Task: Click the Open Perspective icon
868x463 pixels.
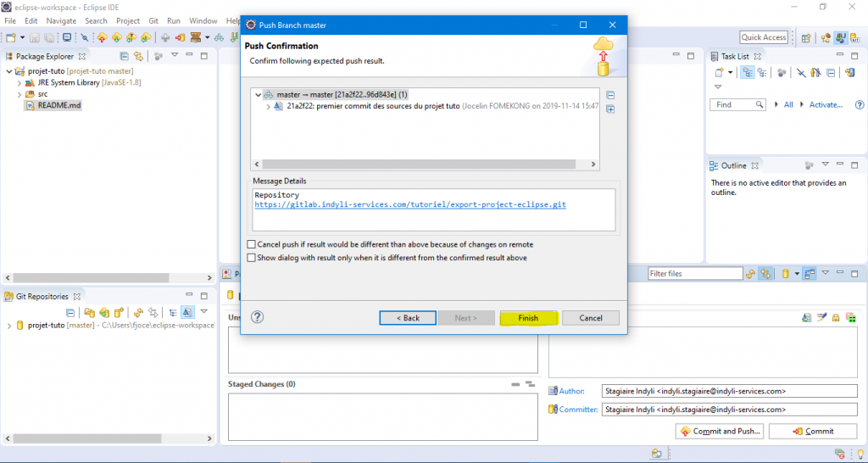Action: pos(806,37)
